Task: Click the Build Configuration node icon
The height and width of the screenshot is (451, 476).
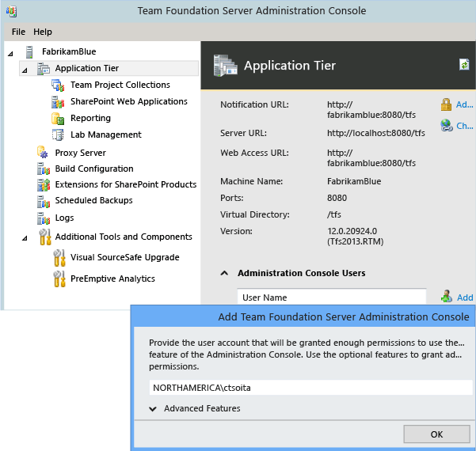Action: [44, 169]
